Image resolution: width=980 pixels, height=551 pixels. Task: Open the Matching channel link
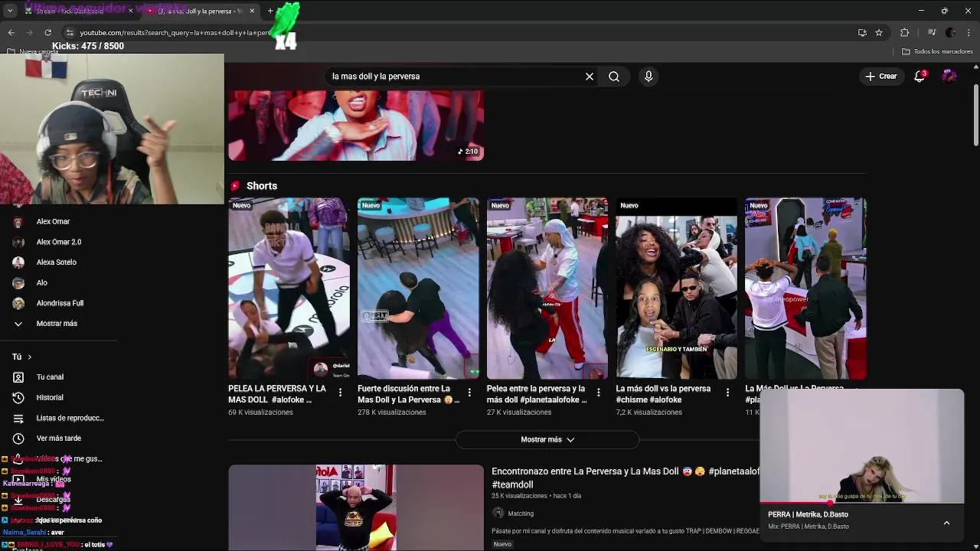click(x=521, y=514)
